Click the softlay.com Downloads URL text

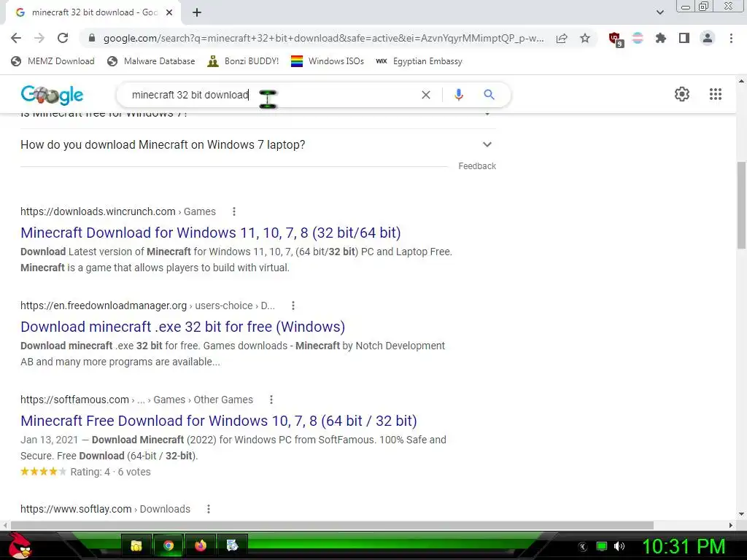pos(105,509)
